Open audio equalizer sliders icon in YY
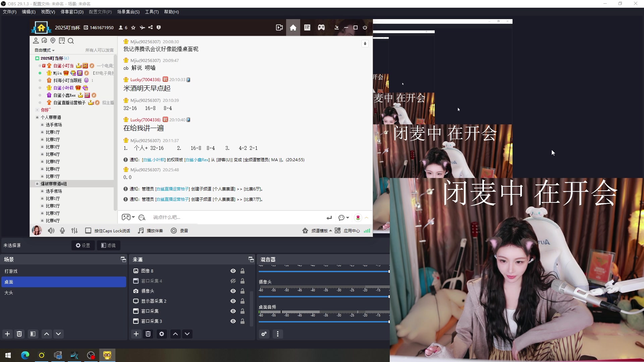 [x=74, y=231]
